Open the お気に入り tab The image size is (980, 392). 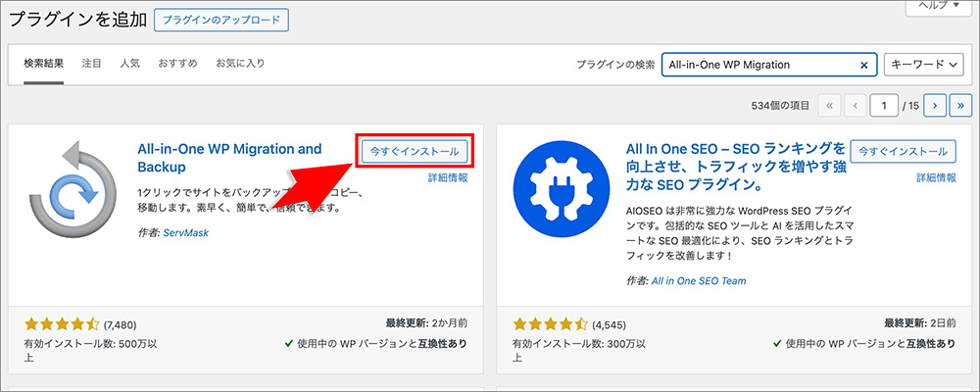[x=241, y=63]
